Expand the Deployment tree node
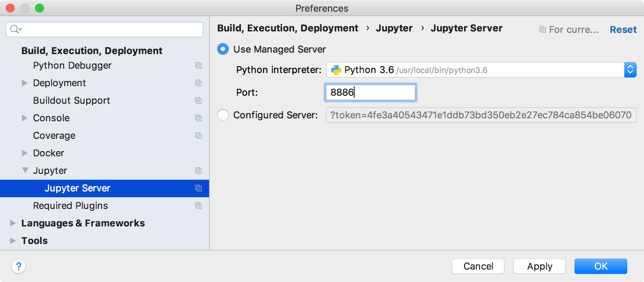Screen dimensions: 644x282 click(x=25, y=83)
